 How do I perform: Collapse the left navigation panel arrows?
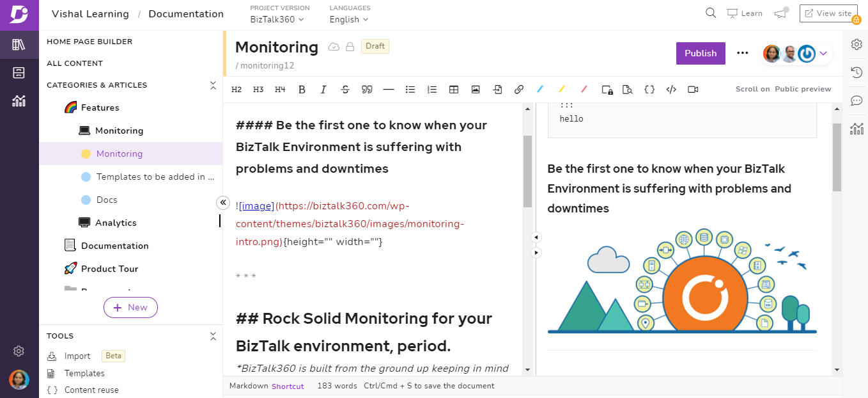coord(222,202)
